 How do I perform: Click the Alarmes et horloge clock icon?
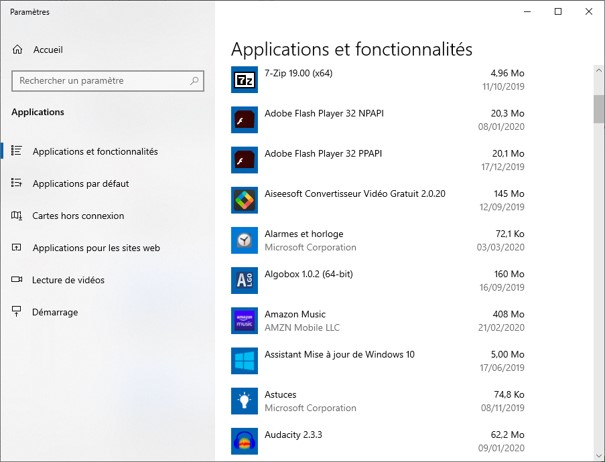pos(245,240)
